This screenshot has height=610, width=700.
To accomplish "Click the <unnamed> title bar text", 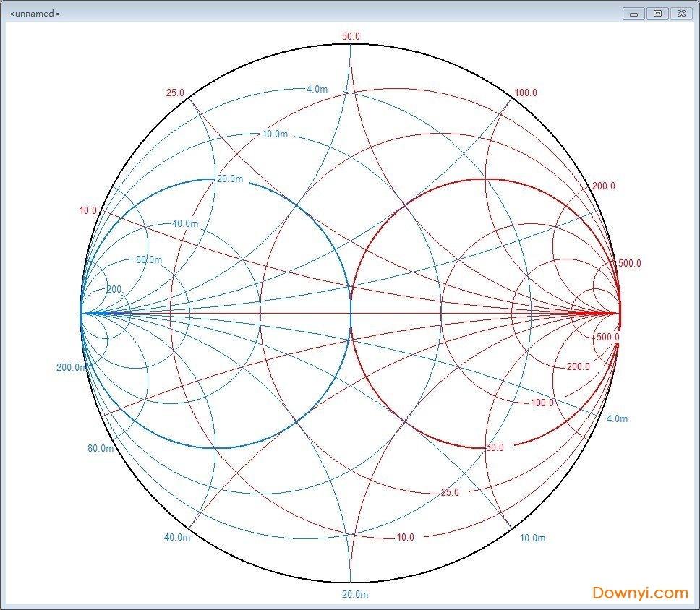I will point(35,12).
